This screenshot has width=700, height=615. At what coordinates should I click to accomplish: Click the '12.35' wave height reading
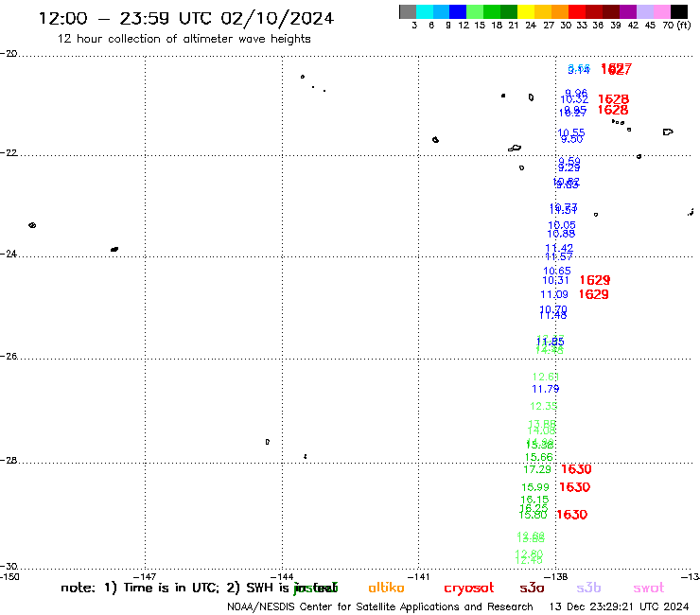click(x=544, y=406)
